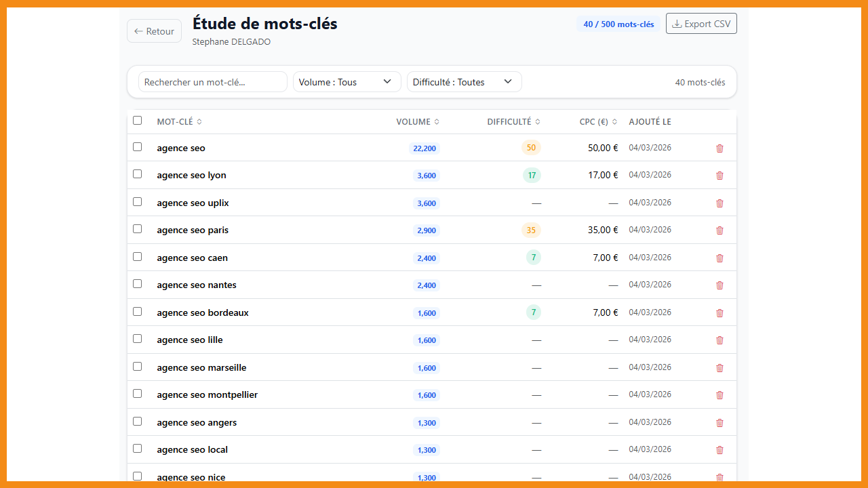868x488 pixels.
Task: Click the sort arrows on DIFFICULTÉ
Action: tap(538, 122)
